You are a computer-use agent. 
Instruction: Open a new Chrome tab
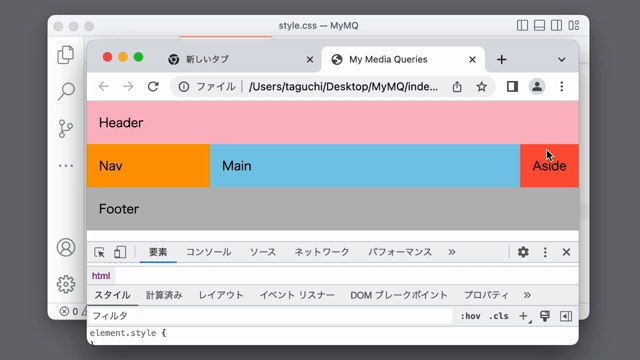[502, 60]
